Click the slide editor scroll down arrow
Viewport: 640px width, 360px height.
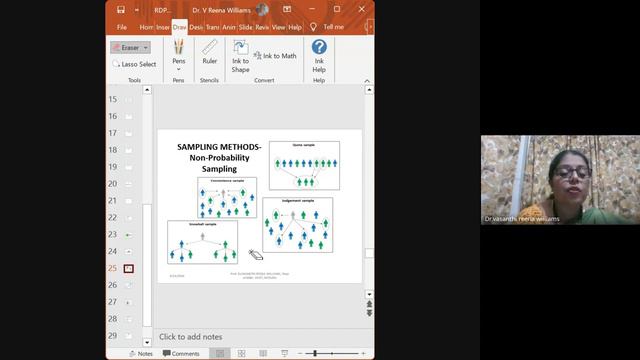pyautogui.click(x=369, y=294)
